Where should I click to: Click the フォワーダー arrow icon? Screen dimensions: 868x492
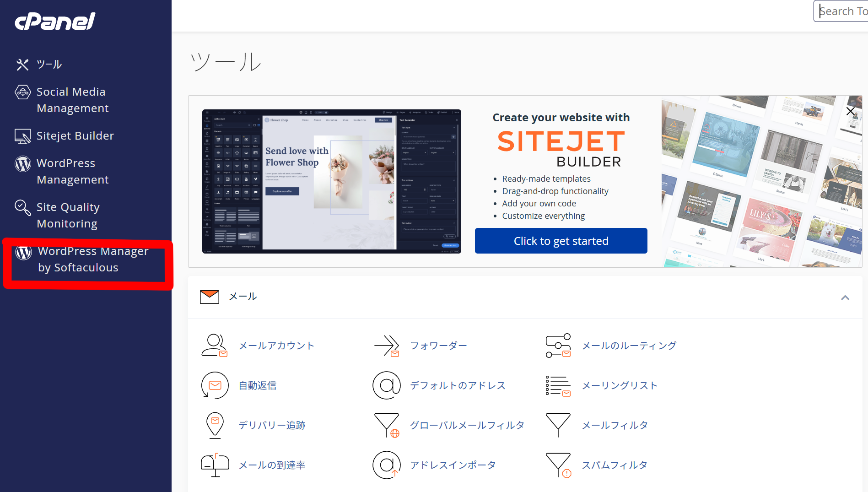tap(387, 346)
